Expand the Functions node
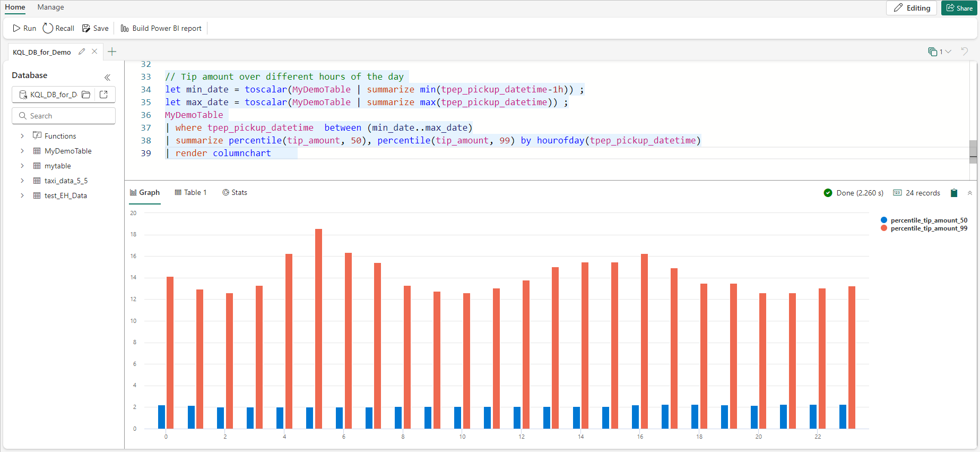Image resolution: width=980 pixels, height=452 pixels. point(22,136)
